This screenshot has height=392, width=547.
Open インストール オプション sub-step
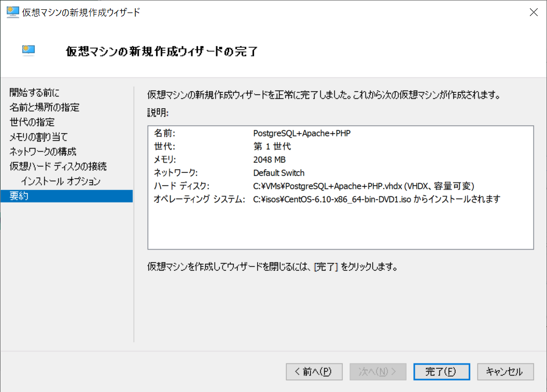61,181
